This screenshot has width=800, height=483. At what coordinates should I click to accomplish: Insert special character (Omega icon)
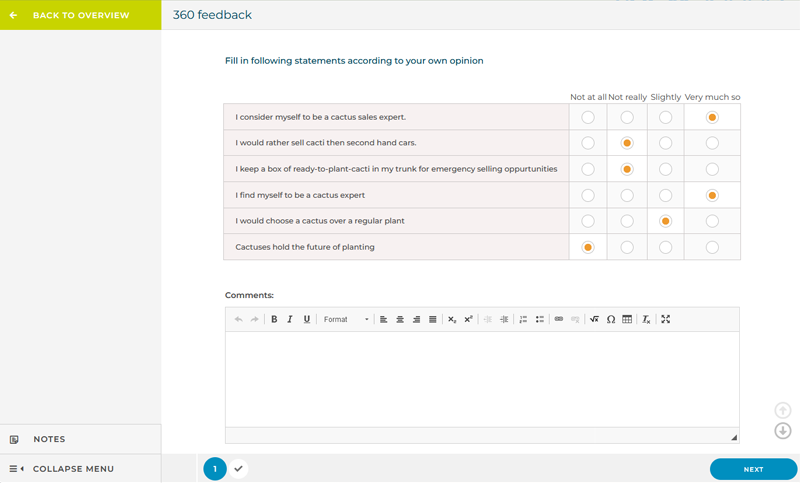point(611,319)
